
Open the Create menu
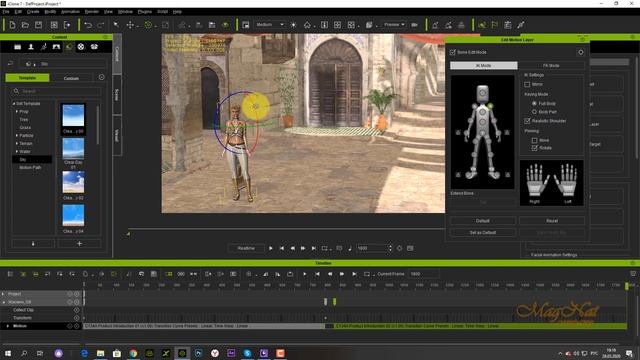[33, 11]
